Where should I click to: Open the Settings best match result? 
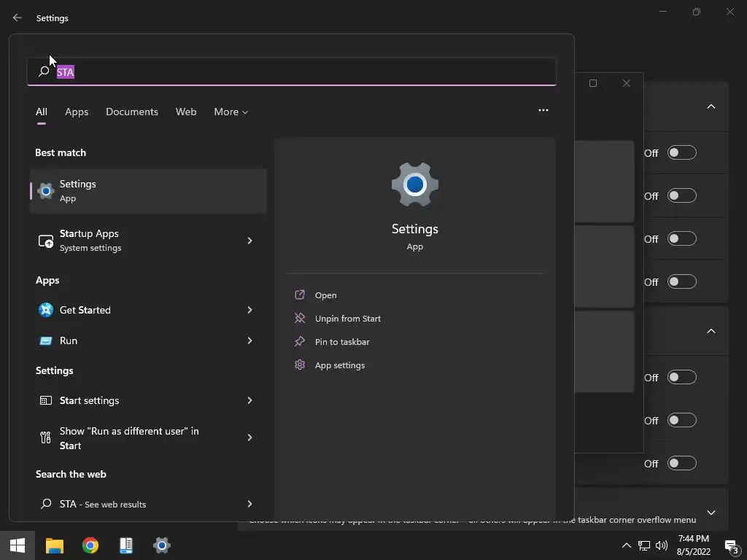click(x=148, y=191)
